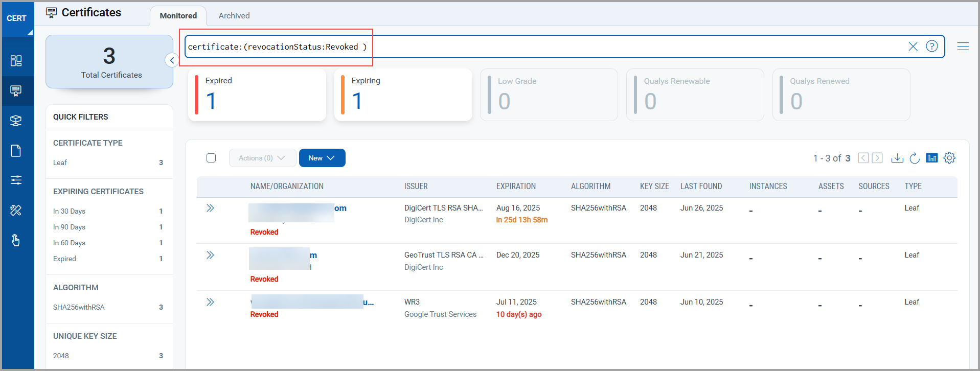Screen dimensions: 980x371
Task: Sort by ISSUER column header
Action: pyautogui.click(x=416, y=187)
